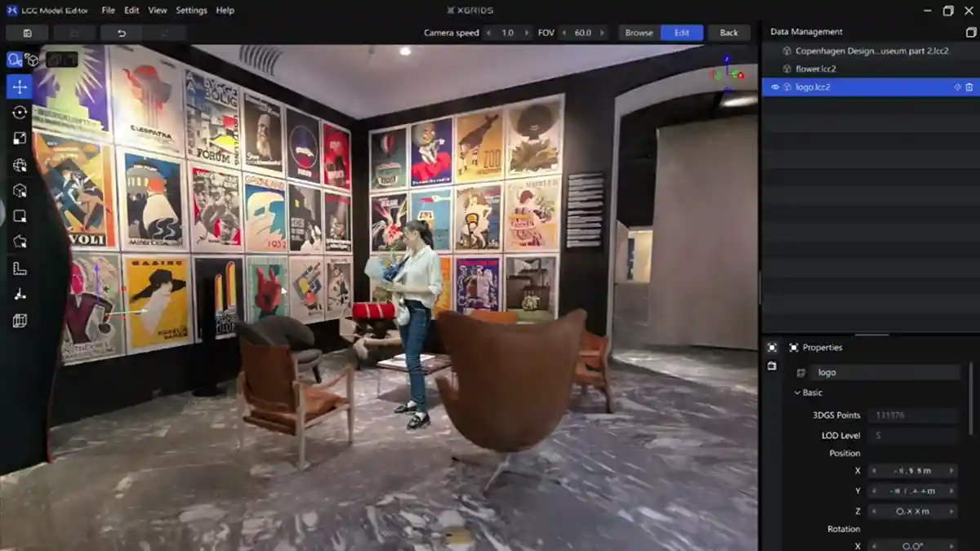The height and width of the screenshot is (551, 980).
Task: Select the Move transform tool
Action: click(20, 87)
